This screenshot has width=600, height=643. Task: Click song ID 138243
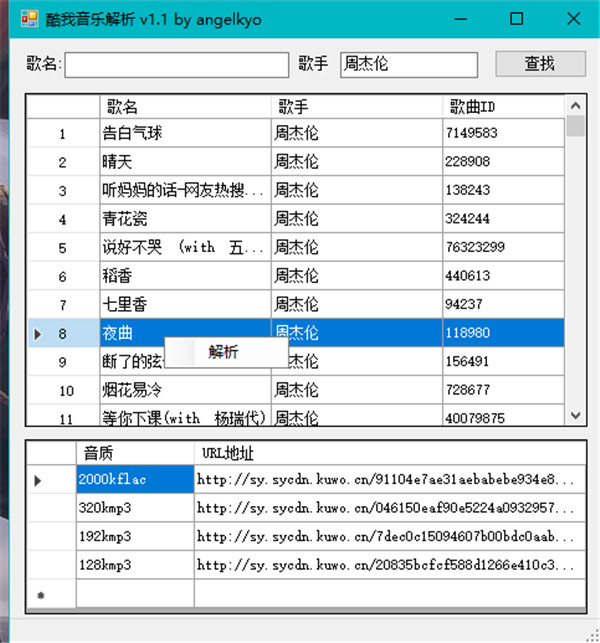point(504,190)
